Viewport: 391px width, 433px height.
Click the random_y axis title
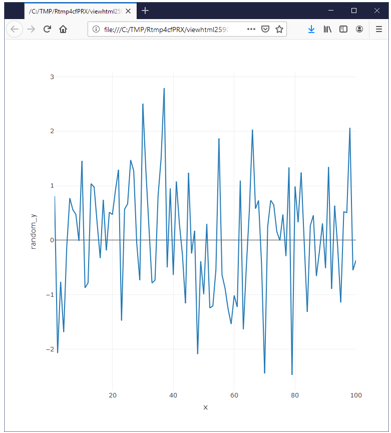[x=34, y=232]
